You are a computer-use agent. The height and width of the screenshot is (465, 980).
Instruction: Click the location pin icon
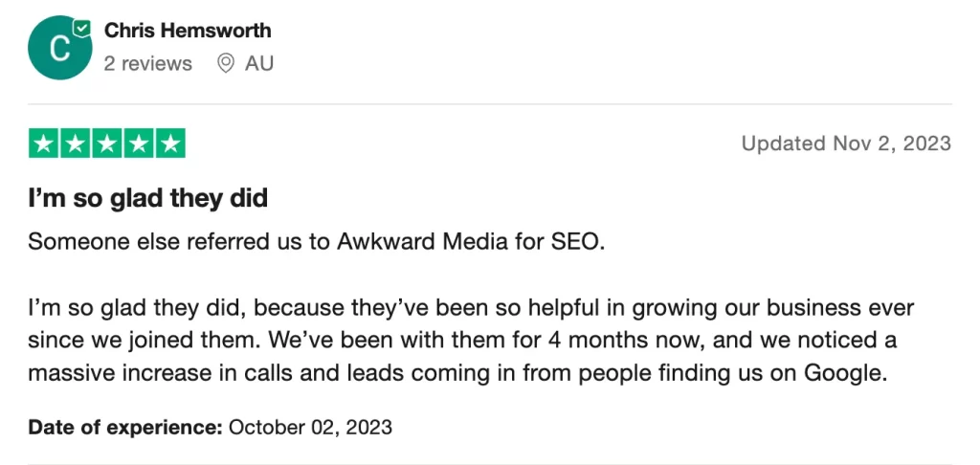225,63
